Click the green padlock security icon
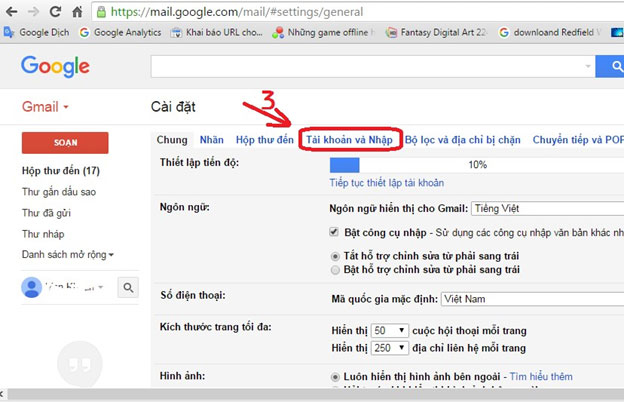 [x=101, y=12]
